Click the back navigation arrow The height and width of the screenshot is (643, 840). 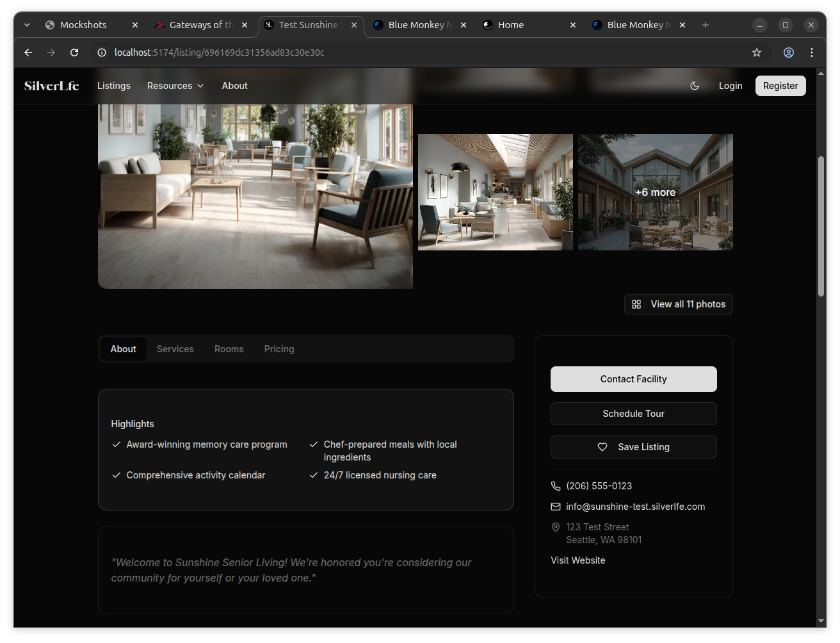[x=28, y=53]
